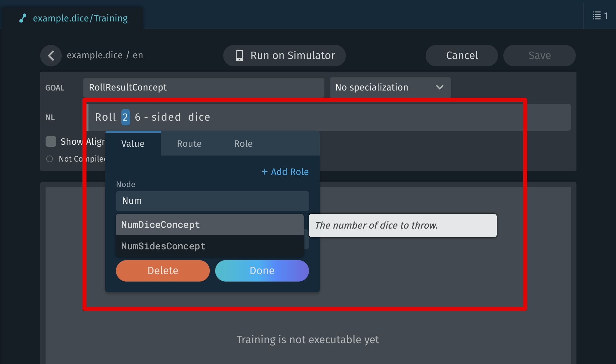
Task: Switch to the Route tab
Action: tap(189, 143)
